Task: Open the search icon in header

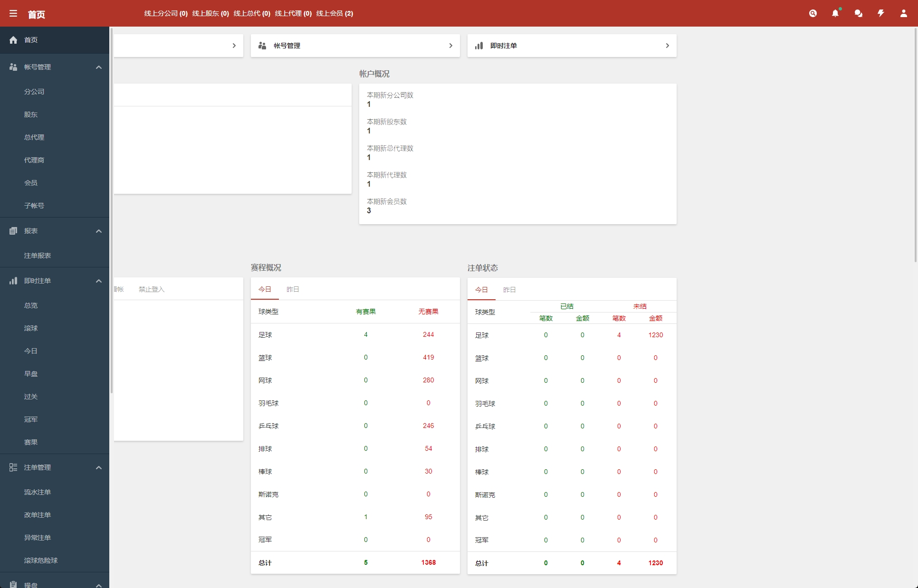Action: pyautogui.click(x=813, y=13)
